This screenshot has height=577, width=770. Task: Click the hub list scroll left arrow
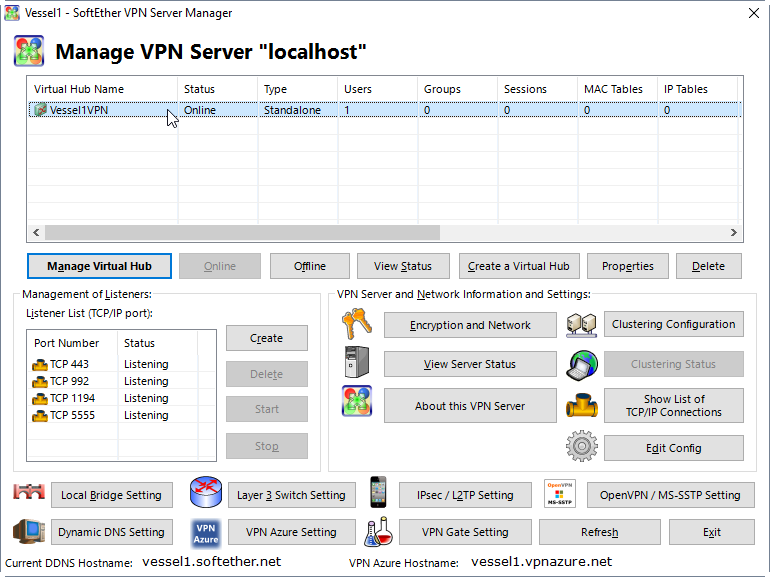[x=36, y=232]
